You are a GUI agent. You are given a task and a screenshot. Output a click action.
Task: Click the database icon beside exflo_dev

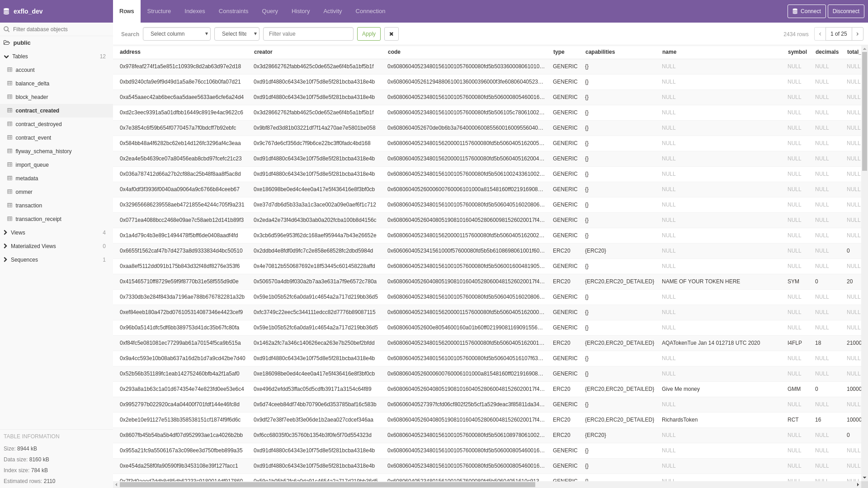(6, 11)
